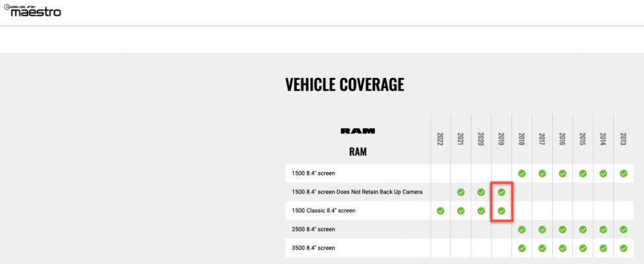Click 2018 checkmark for 3500 8.4" screen
The width and height of the screenshot is (644, 264).
[522, 248]
